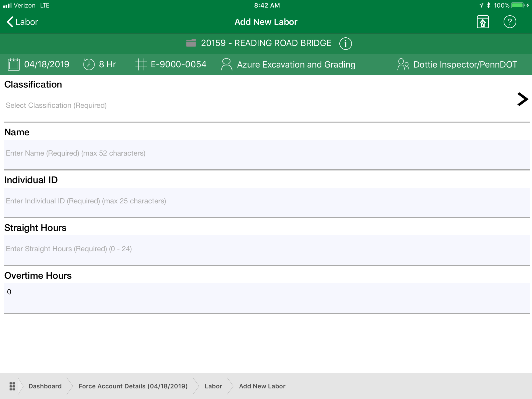Click the 04/18/2019 date text
The width and height of the screenshot is (532, 399).
(x=47, y=64)
